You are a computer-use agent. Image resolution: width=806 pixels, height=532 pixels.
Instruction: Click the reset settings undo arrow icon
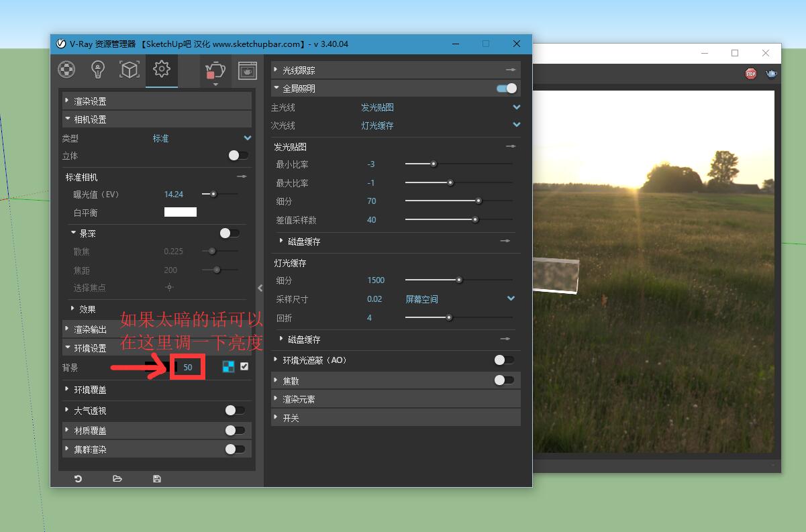tap(78, 478)
